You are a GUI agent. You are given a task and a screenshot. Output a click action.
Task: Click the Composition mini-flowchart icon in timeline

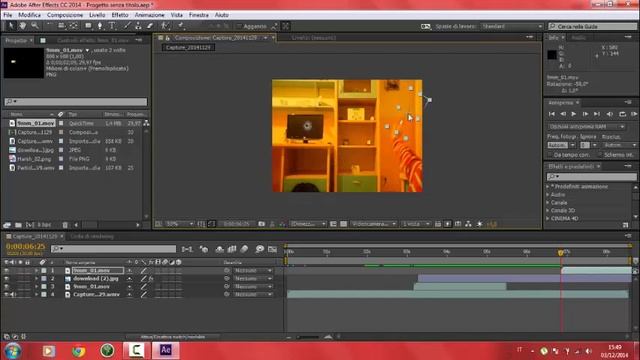point(187,249)
